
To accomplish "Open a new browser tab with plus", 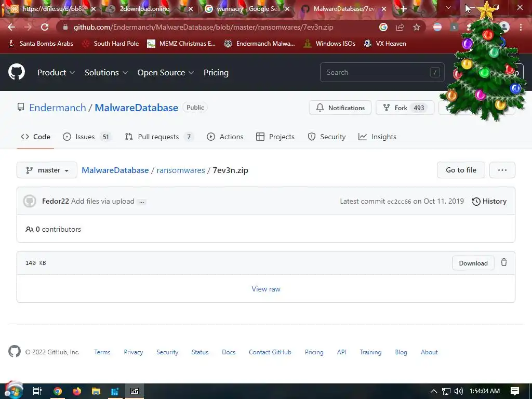I will 403,9.
